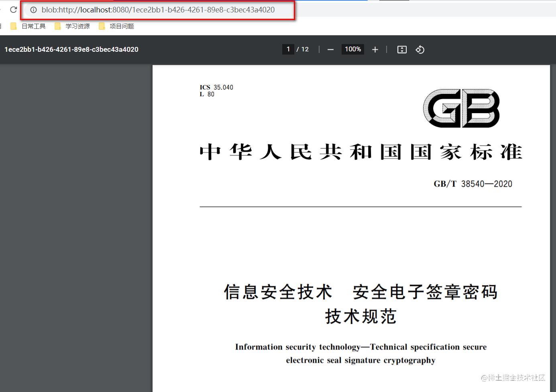Zoom in on the PDF
Screen dimensions: 556x392
[375, 49]
